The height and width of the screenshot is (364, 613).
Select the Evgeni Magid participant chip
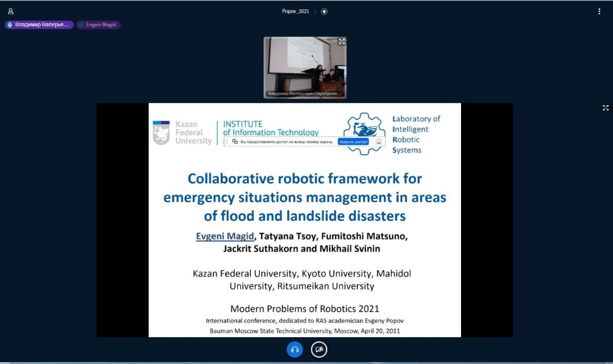[x=99, y=25]
